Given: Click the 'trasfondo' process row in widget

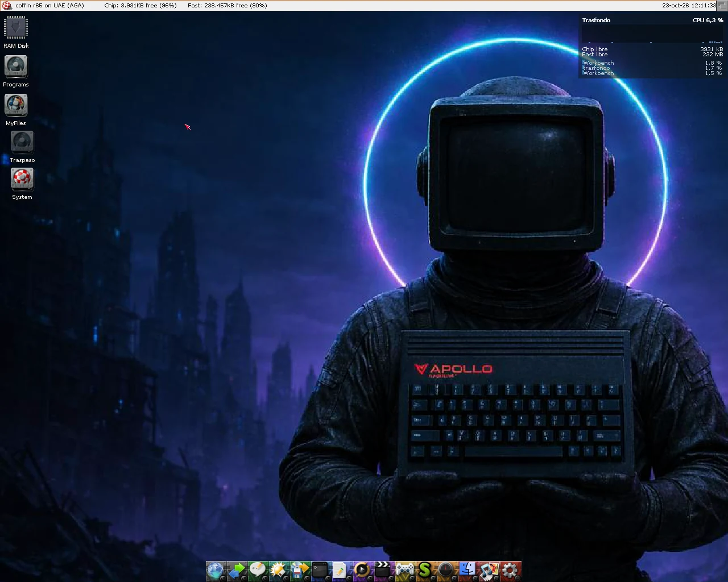Looking at the screenshot, I should [x=652, y=68].
